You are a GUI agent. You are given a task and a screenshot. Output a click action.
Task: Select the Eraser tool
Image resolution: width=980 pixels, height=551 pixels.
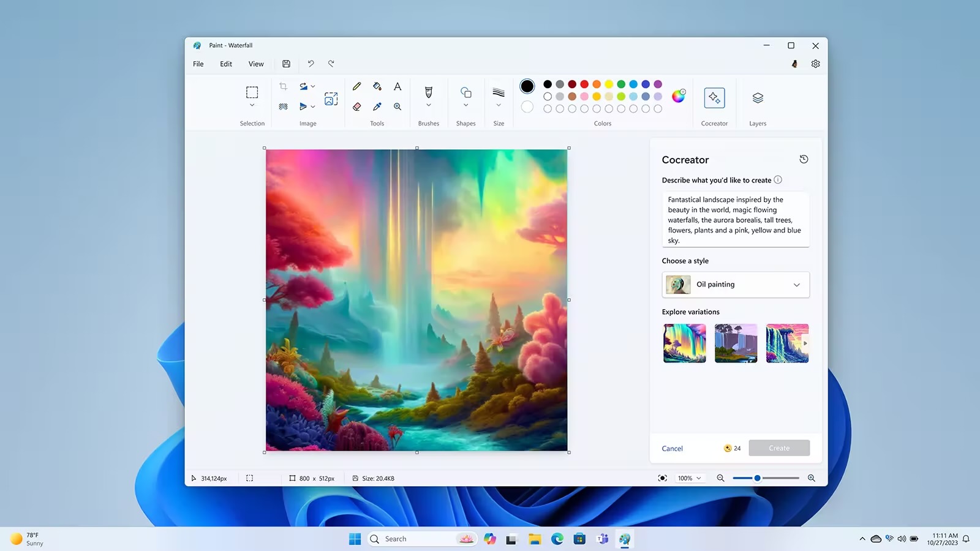pos(356,106)
